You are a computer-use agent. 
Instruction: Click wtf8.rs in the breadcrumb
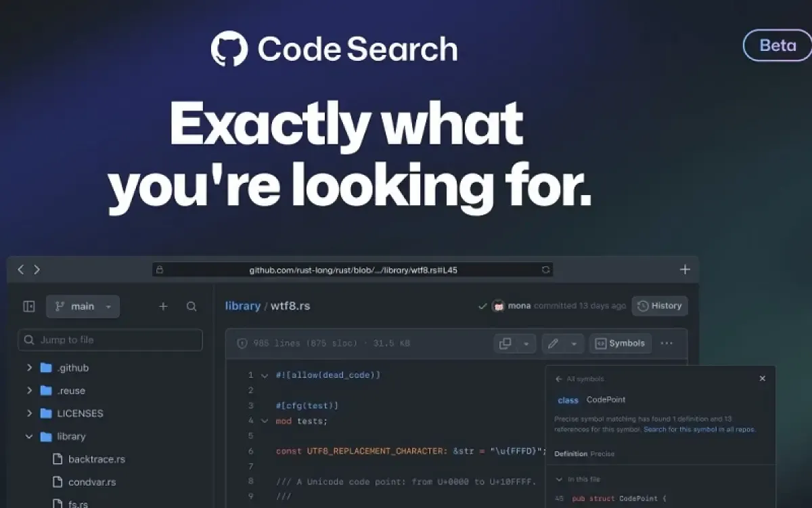290,306
